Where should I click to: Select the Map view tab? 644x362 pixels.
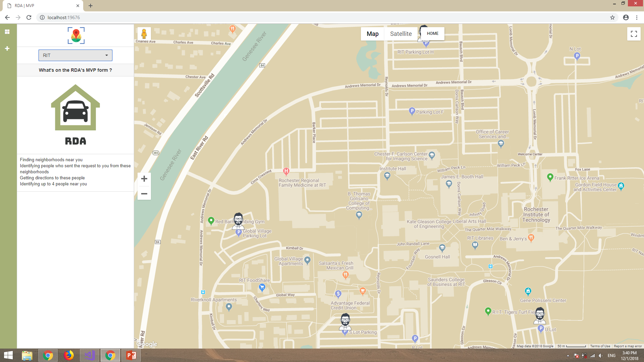(372, 34)
